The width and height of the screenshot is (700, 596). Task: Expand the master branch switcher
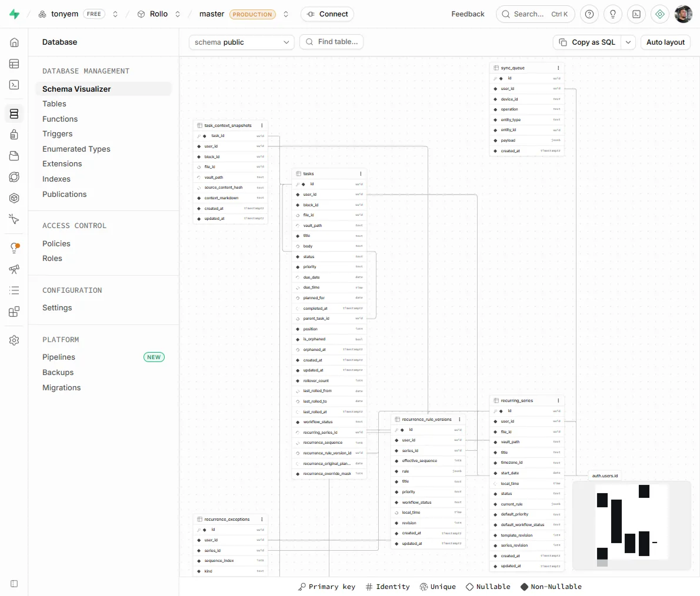tap(286, 14)
